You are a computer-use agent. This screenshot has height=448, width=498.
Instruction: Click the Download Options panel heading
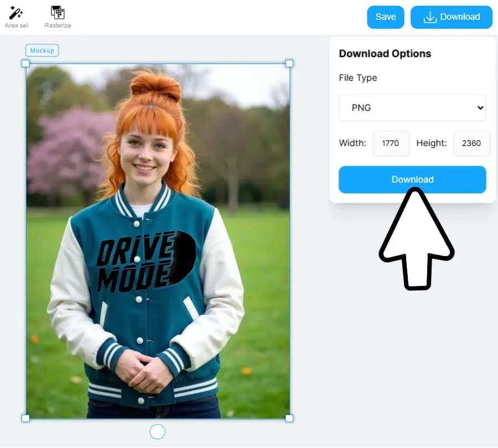[x=385, y=54]
